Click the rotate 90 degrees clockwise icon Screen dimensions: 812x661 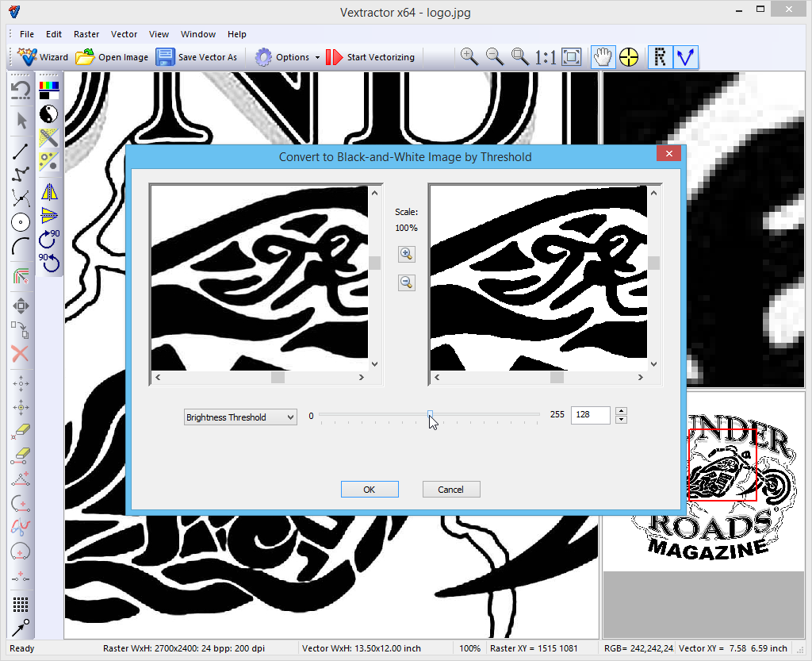point(49,237)
